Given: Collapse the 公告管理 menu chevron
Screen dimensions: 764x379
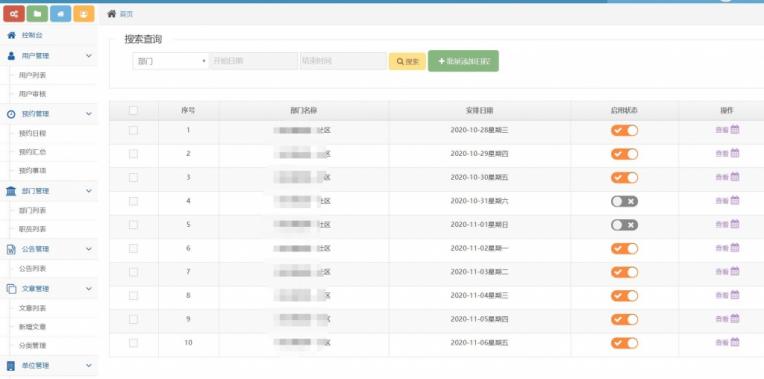Looking at the screenshot, I should [89, 249].
